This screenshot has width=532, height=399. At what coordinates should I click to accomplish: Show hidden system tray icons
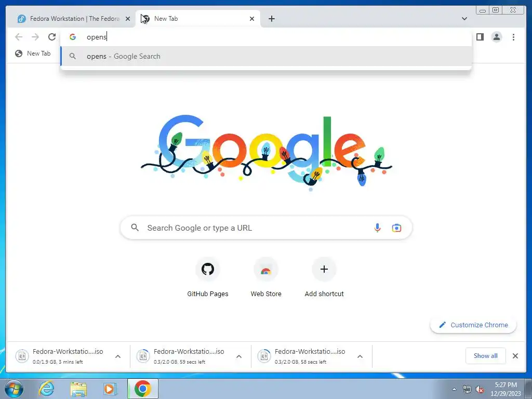click(454, 389)
